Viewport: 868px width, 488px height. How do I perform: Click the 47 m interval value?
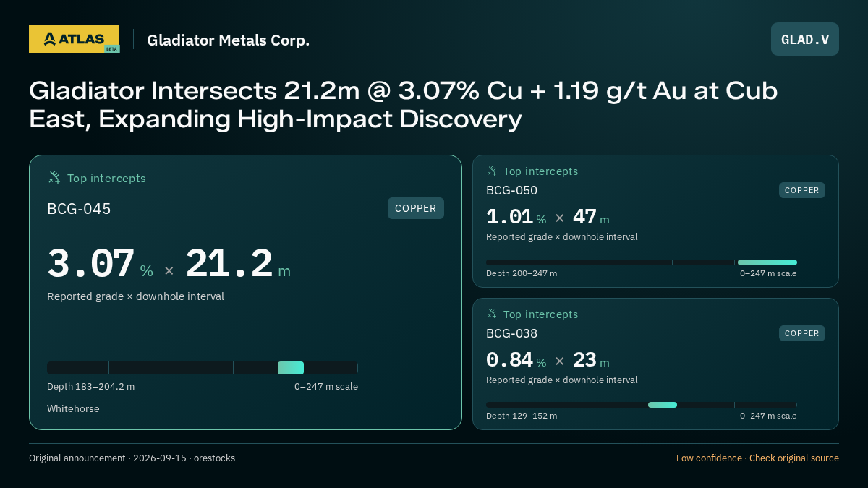[x=591, y=218]
